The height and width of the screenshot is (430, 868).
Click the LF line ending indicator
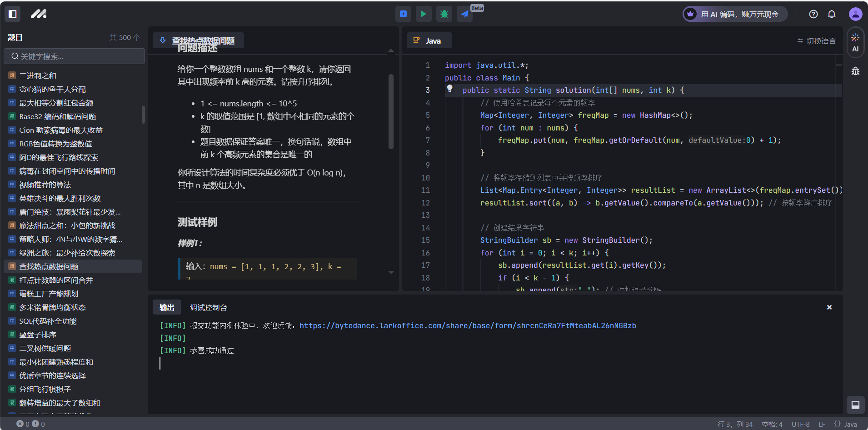[x=822, y=424]
